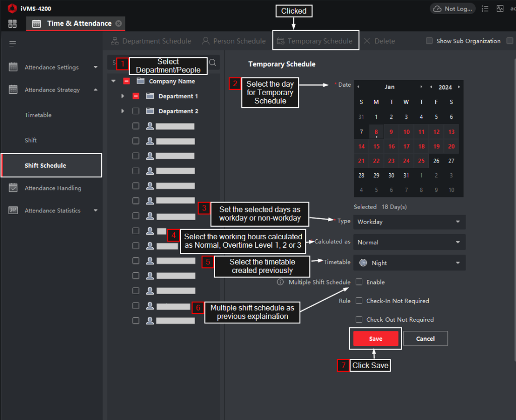Click the Attendance Statistics chart icon
This screenshot has height=420, width=516.
[x=13, y=210]
